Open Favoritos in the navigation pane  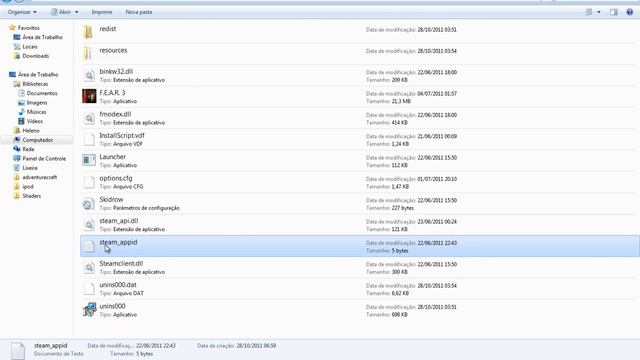[x=24, y=28]
